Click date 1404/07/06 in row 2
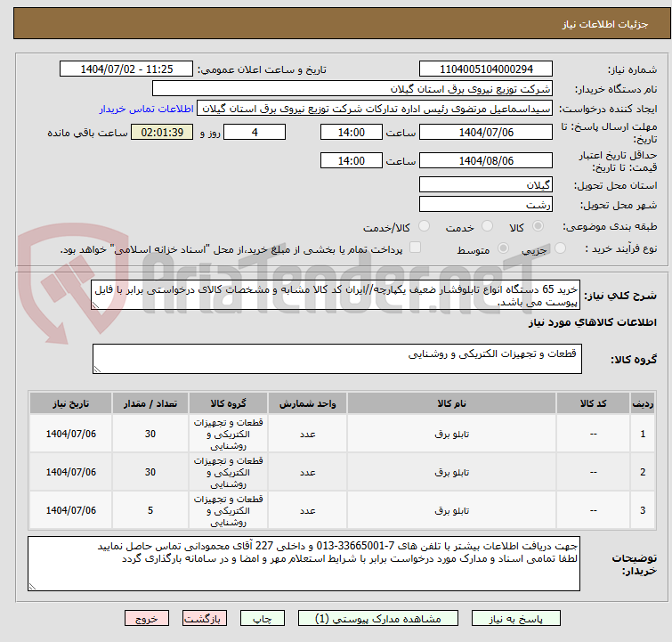 [70, 472]
